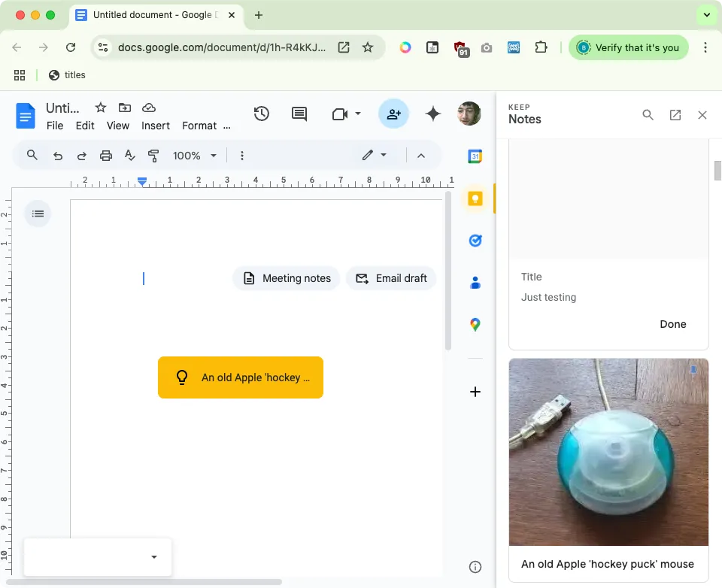Click Verify that it's you
This screenshot has width=722, height=588.
629,47
